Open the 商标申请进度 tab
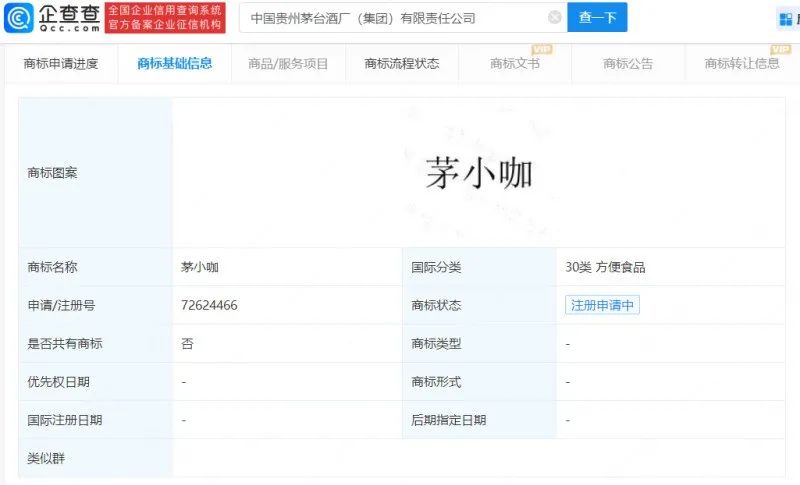 pyautogui.click(x=61, y=64)
